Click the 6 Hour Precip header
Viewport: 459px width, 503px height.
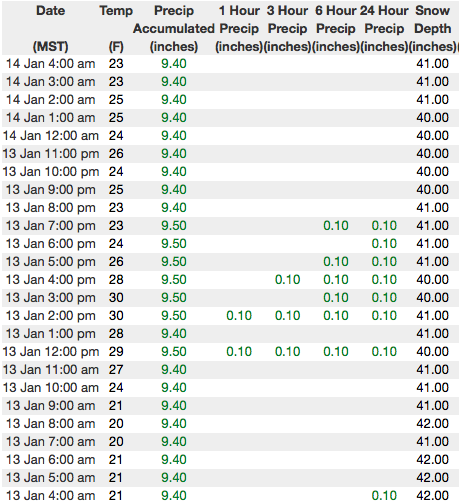(x=336, y=28)
